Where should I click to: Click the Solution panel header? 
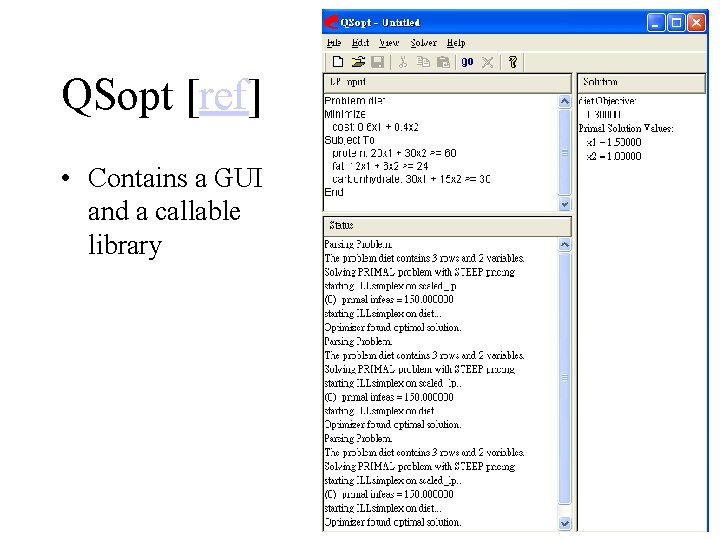pos(641,82)
